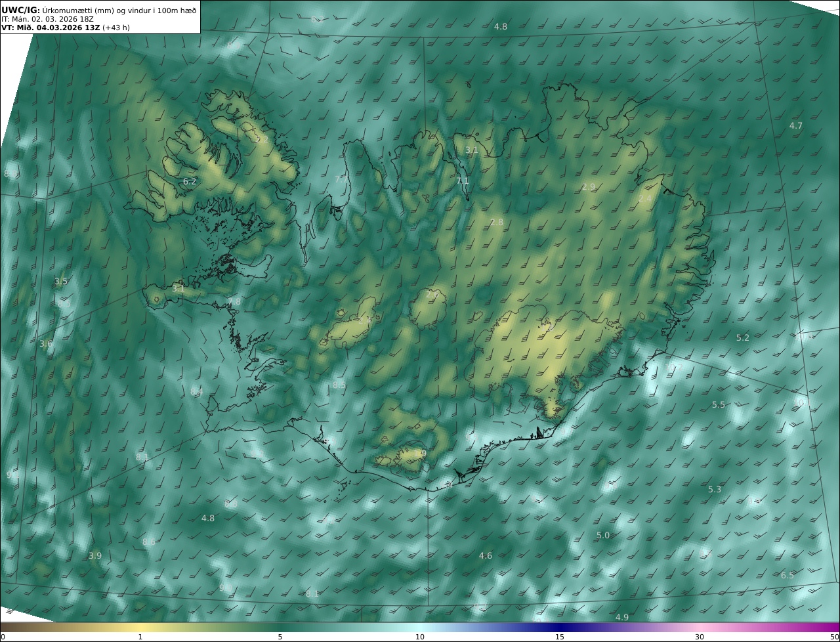Click the 4.7 value label

[x=796, y=125]
